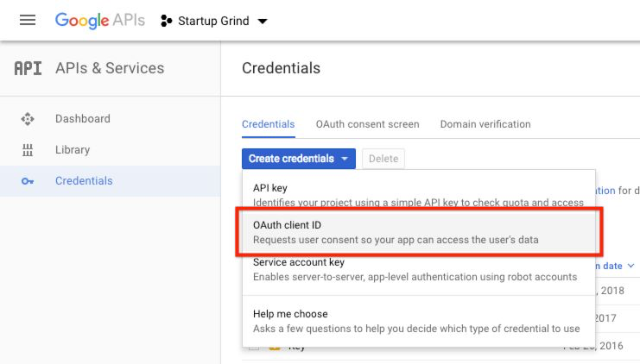This screenshot has width=640, height=364.
Task: Open the hamburger navigation menu
Action: [28, 20]
